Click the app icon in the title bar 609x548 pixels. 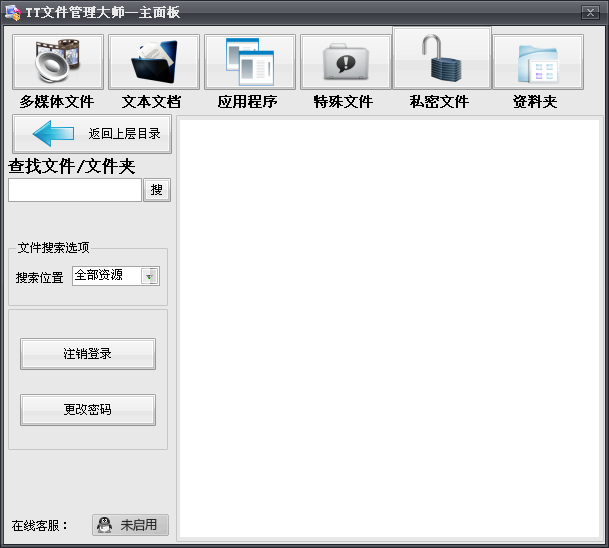[x=12, y=12]
